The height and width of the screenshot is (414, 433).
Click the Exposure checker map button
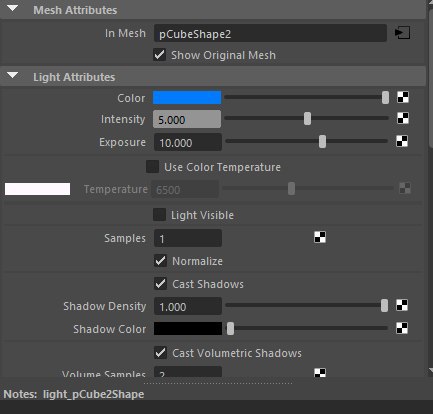pos(402,141)
